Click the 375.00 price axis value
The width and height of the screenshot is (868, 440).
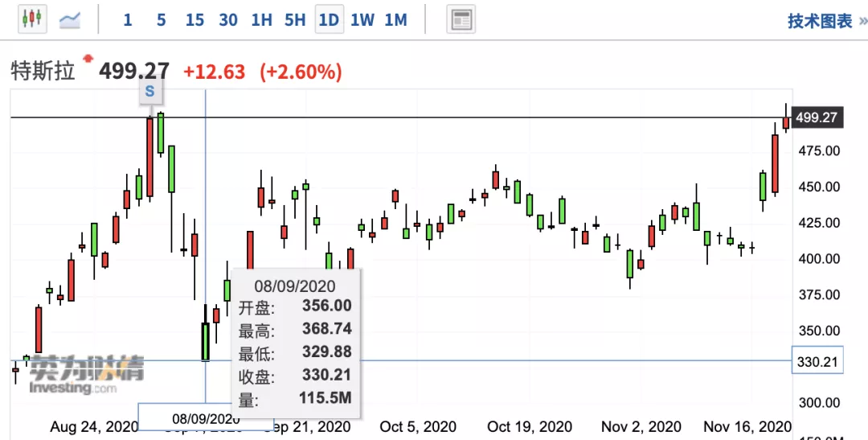coord(818,295)
